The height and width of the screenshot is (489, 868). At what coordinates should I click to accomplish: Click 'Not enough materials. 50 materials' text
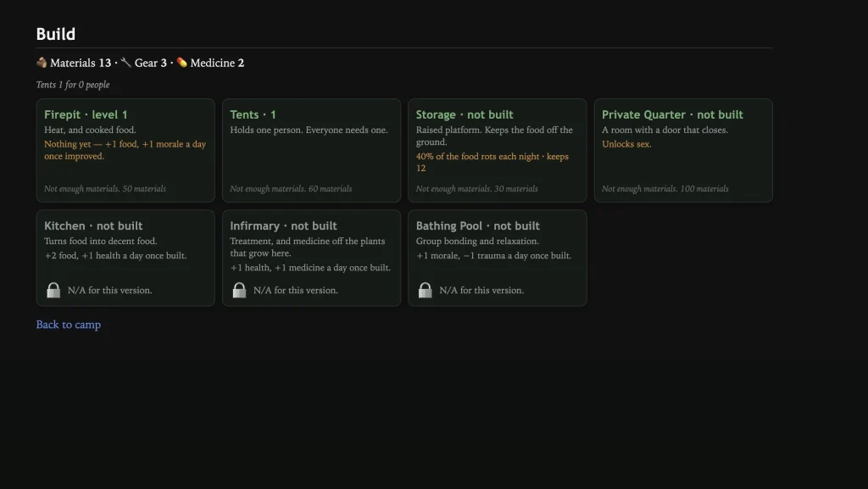105,189
